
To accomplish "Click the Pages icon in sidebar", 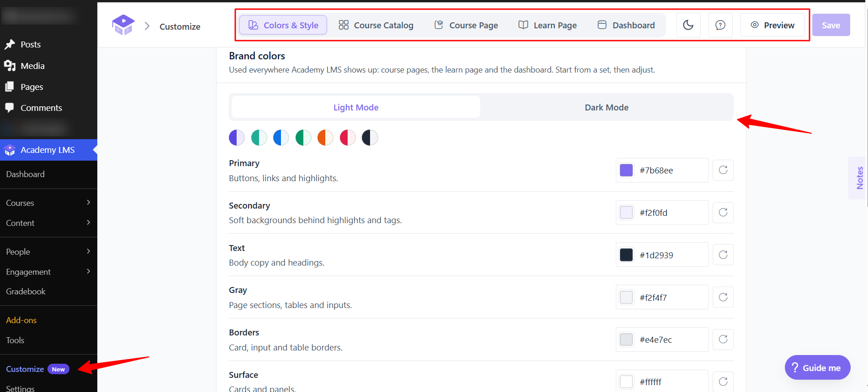I will [10, 87].
